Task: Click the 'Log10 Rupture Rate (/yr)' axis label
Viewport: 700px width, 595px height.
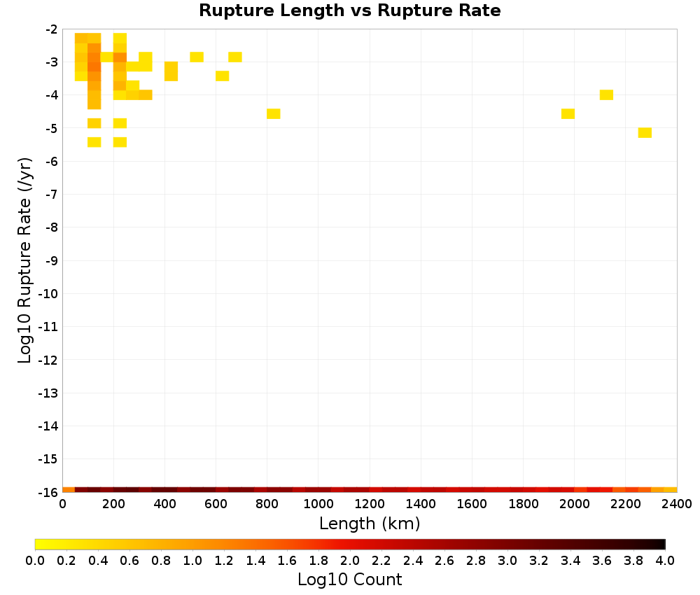Action: pos(24,260)
